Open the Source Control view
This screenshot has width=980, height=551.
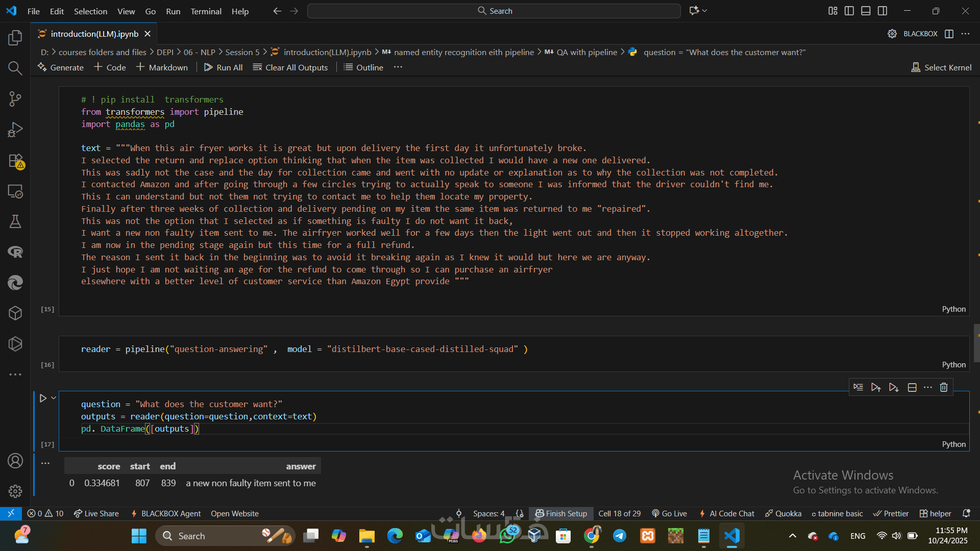tap(15, 99)
